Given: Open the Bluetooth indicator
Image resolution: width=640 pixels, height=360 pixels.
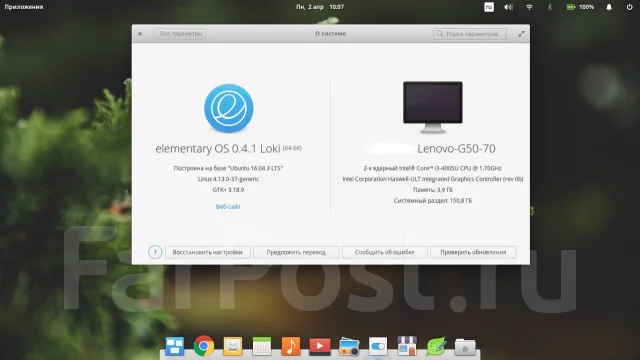Looking at the screenshot, I should [x=550, y=7].
